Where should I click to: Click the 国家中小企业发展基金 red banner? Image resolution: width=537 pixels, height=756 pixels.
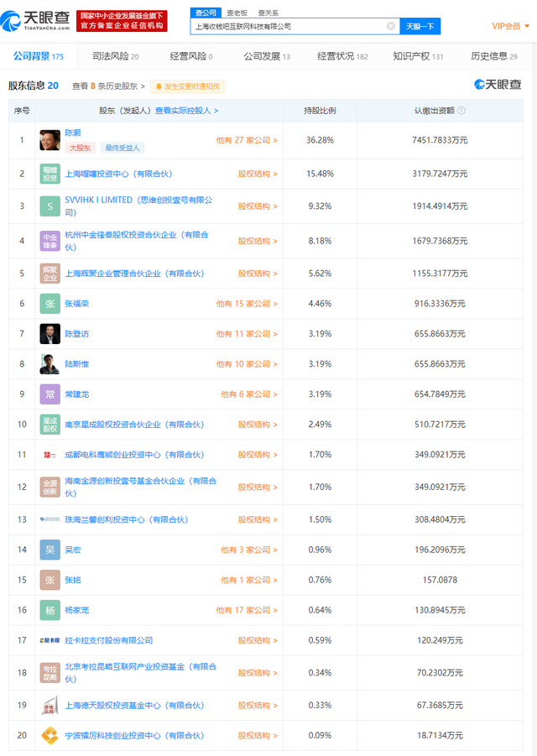click(x=122, y=21)
